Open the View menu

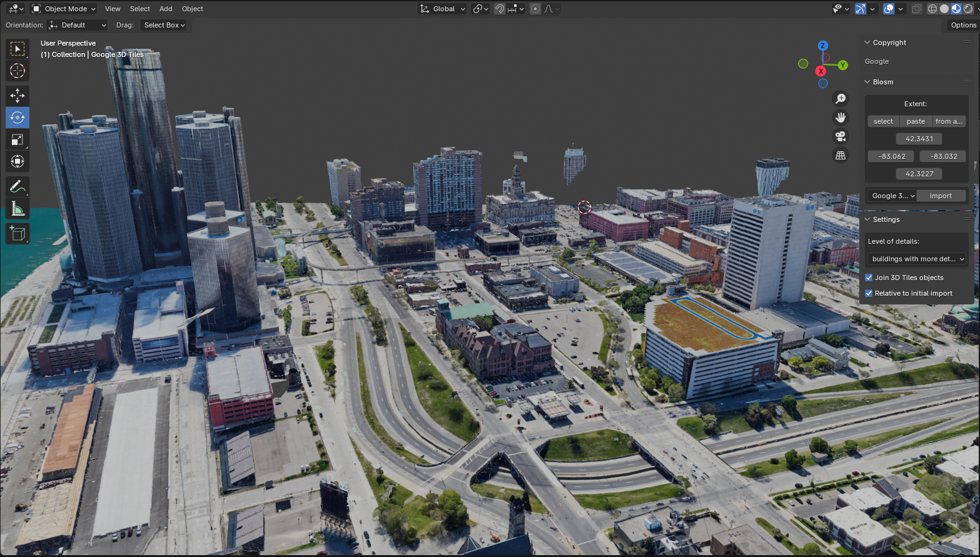pyautogui.click(x=113, y=9)
